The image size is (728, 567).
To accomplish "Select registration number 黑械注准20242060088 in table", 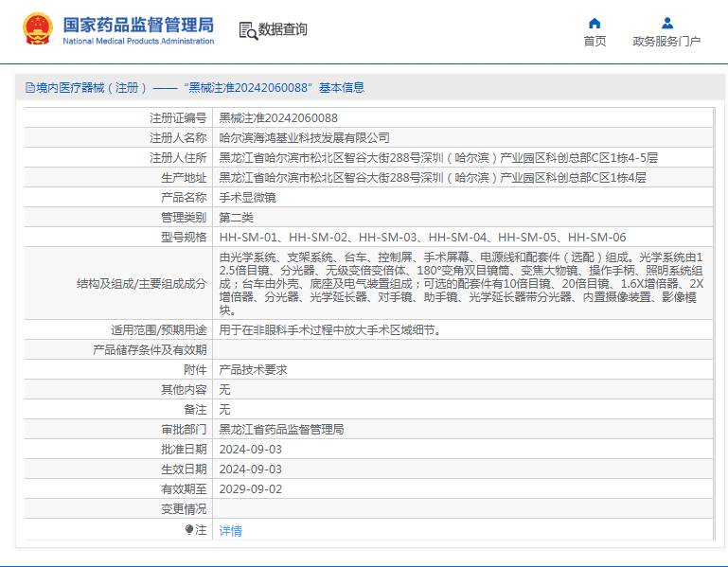I will point(278,118).
